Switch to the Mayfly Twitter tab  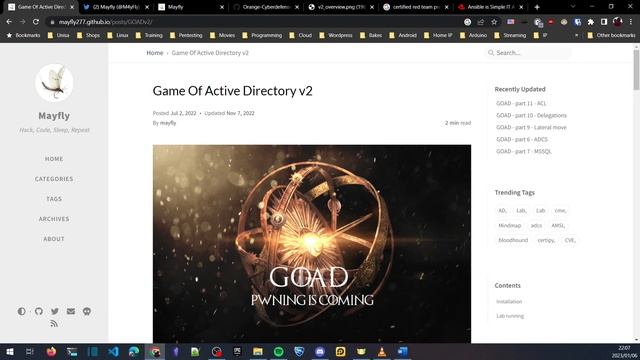coord(116,7)
